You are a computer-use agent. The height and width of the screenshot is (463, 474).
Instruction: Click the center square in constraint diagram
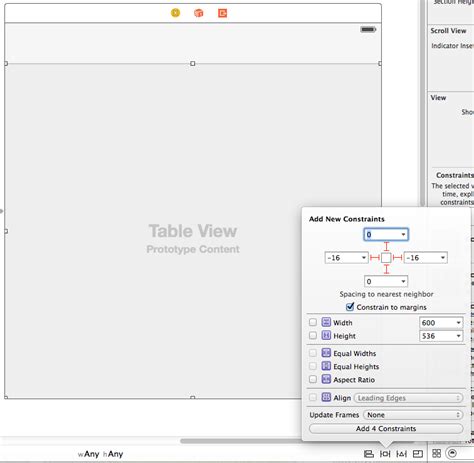point(386,258)
